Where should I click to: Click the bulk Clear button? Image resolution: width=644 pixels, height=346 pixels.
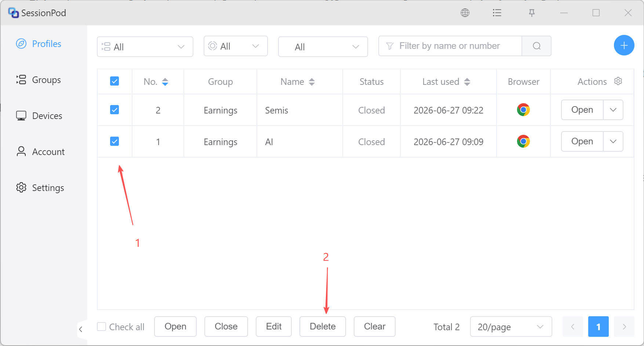coord(375,327)
